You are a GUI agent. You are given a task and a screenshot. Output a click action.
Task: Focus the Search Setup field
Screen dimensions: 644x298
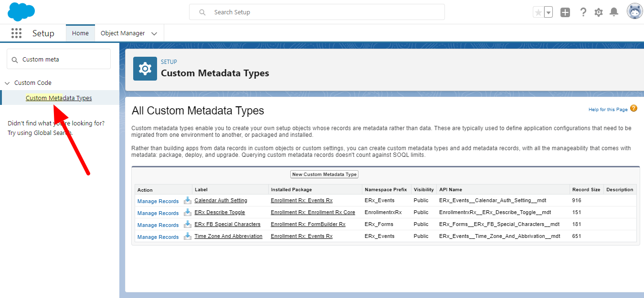[317, 12]
